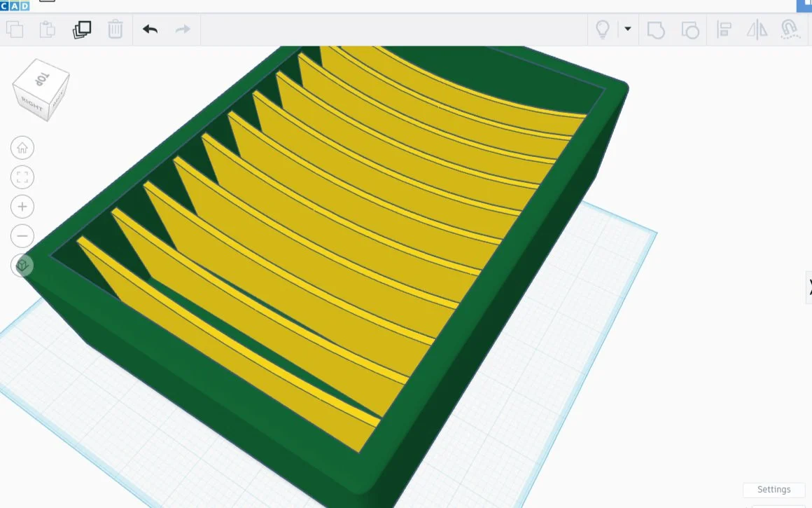Click the Duplicate and repeat icon
This screenshot has height=508, width=812.
(x=82, y=29)
